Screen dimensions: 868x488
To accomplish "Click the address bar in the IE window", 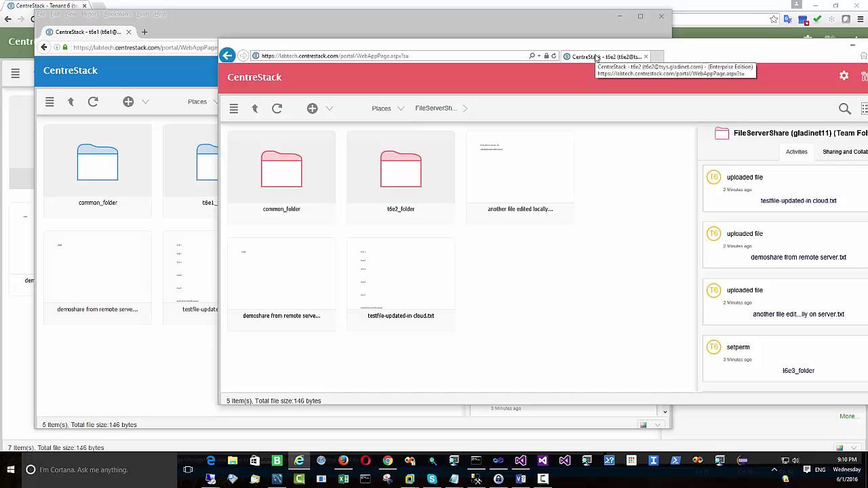I will click(390, 56).
